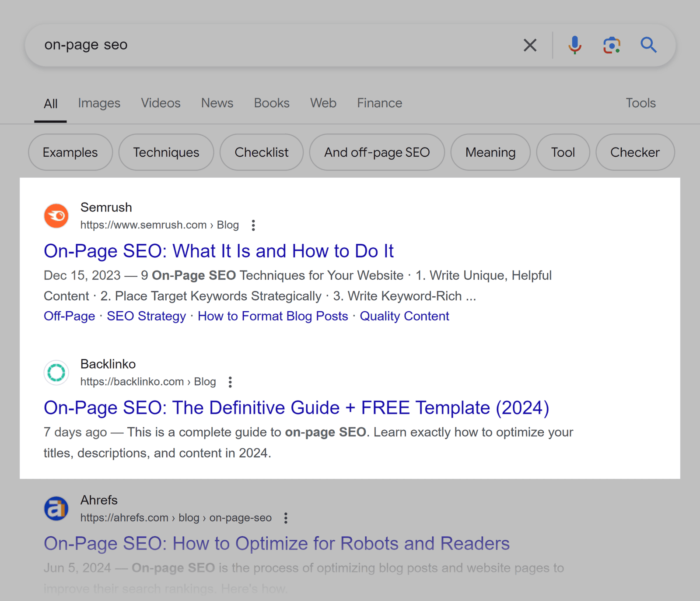Click inside the search input field

(262, 45)
